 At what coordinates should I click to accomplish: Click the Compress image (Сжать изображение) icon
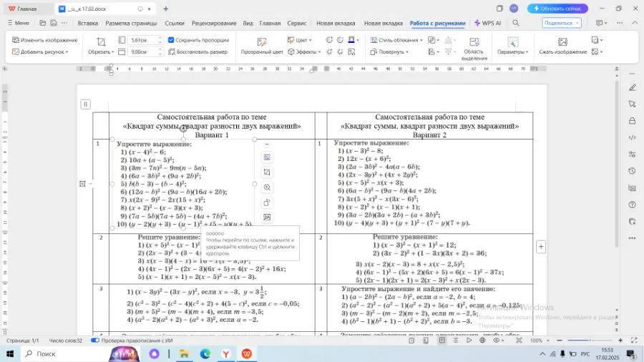pyautogui.click(x=562, y=41)
